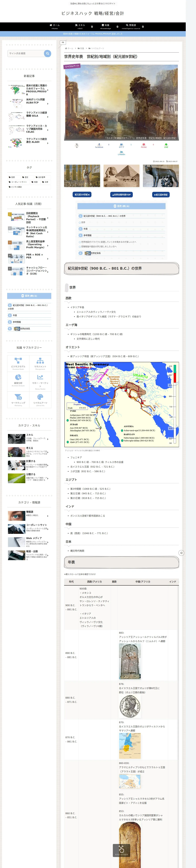
Task: Toggle the sidebar 目次 close control
Action: [29, 296]
